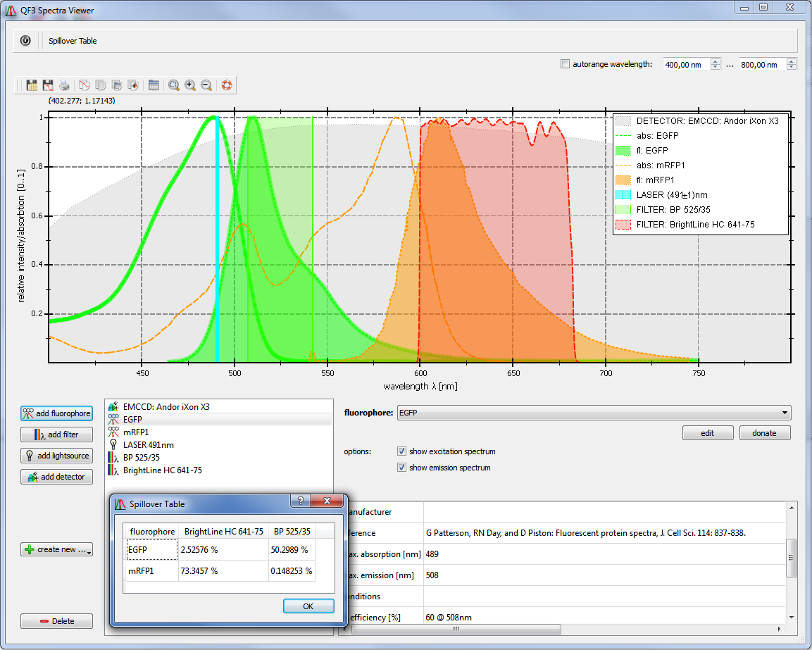Show the data table icon in plot toolbar
This screenshot has height=650, width=812.
154,85
